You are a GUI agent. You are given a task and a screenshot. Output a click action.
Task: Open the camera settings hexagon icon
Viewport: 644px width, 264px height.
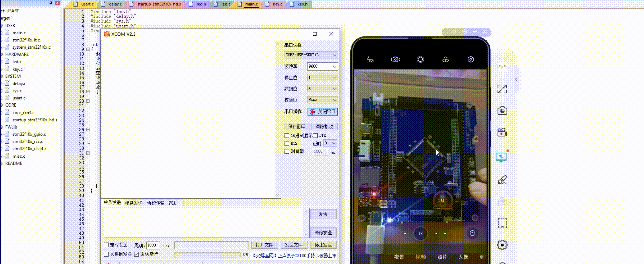tap(471, 59)
